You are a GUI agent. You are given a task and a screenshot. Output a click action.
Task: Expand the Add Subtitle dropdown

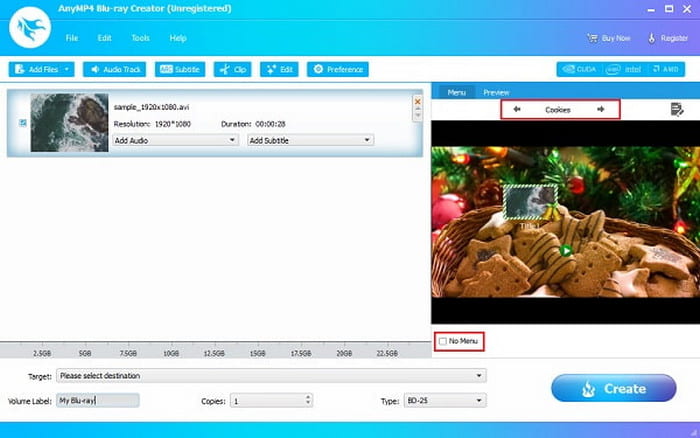pyautogui.click(x=309, y=141)
